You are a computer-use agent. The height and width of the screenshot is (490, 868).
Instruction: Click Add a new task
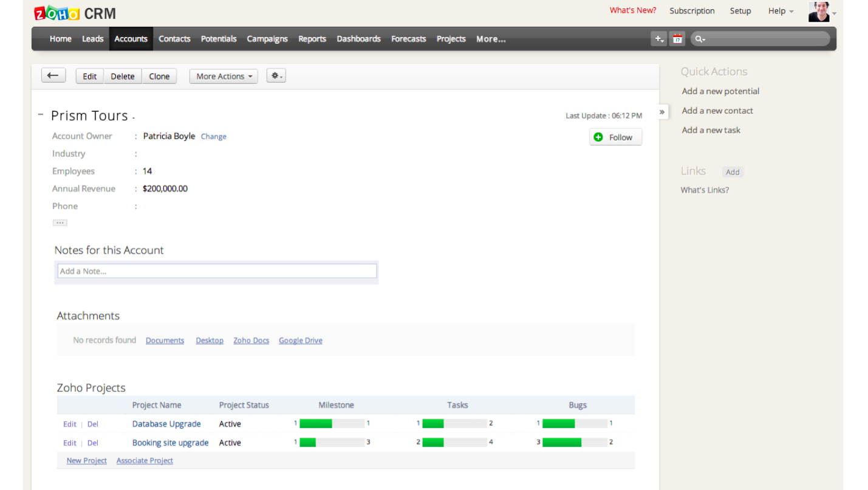pyautogui.click(x=711, y=130)
